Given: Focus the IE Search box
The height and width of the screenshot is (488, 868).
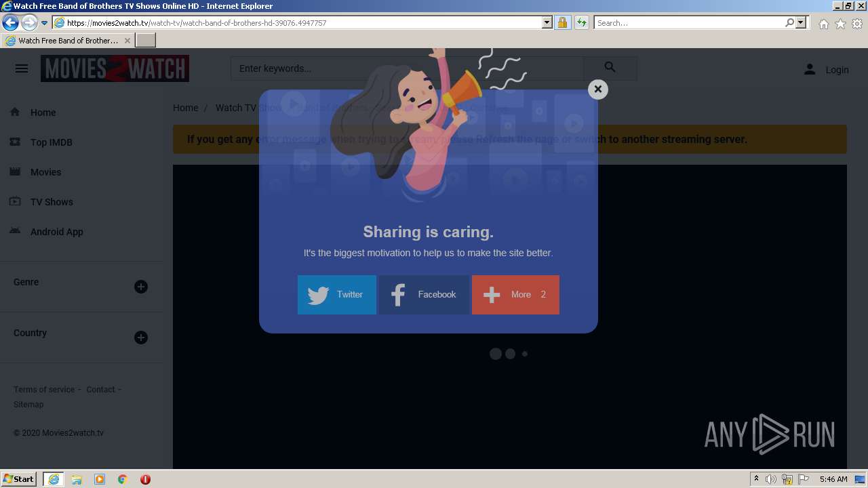Looking at the screenshot, I should 688,23.
